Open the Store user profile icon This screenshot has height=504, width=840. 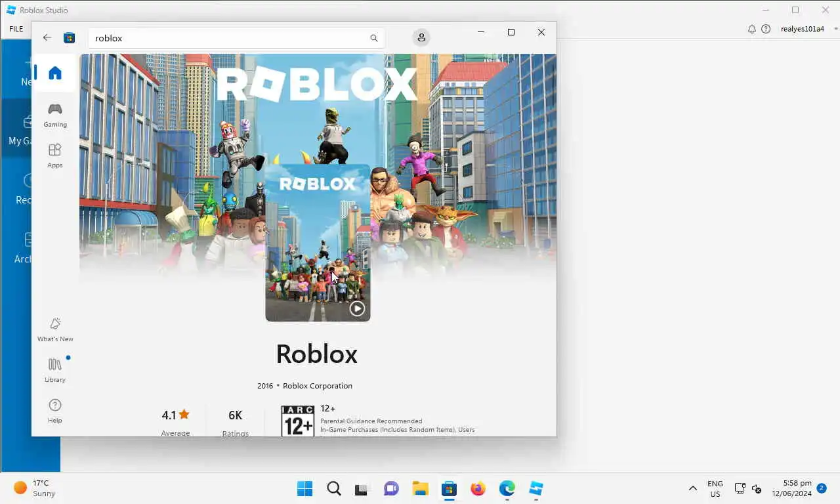(x=421, y=37)
